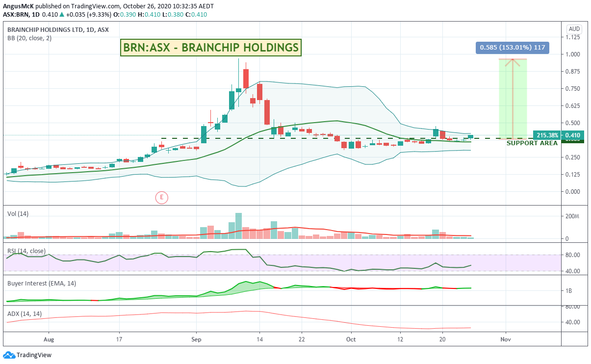
Task: Click the 0.250 price axis label
Action: (573, 157)
